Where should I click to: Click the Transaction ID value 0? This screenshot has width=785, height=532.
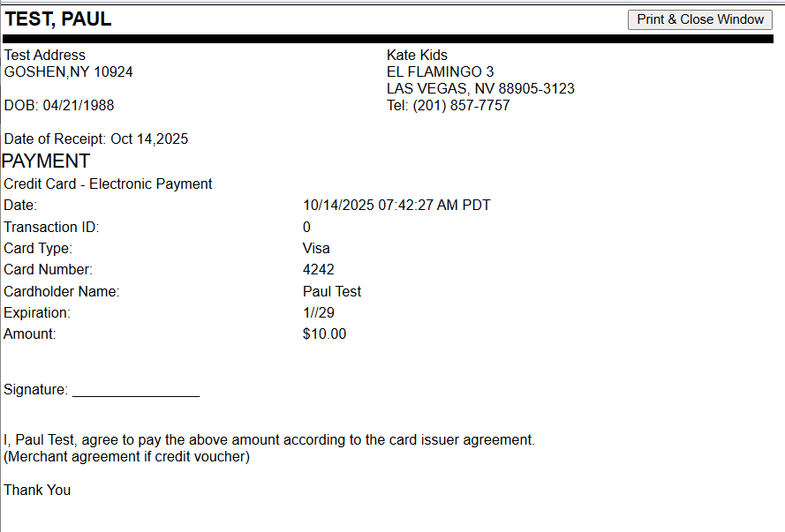click(x=306, y=227)
